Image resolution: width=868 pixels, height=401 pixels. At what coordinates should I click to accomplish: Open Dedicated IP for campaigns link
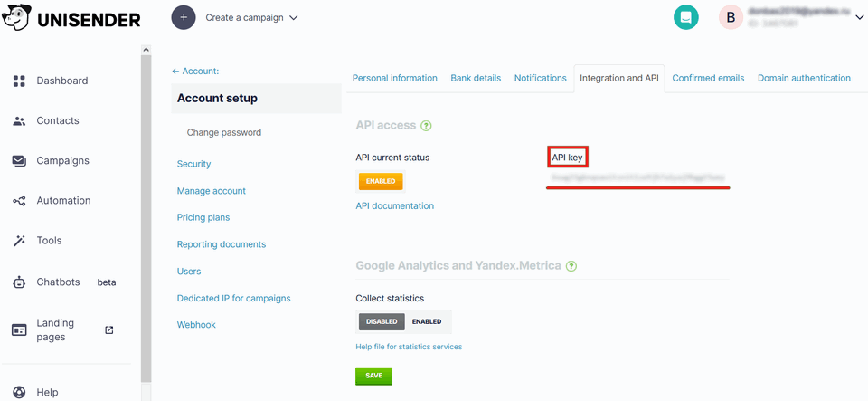(x=233, y=298)
